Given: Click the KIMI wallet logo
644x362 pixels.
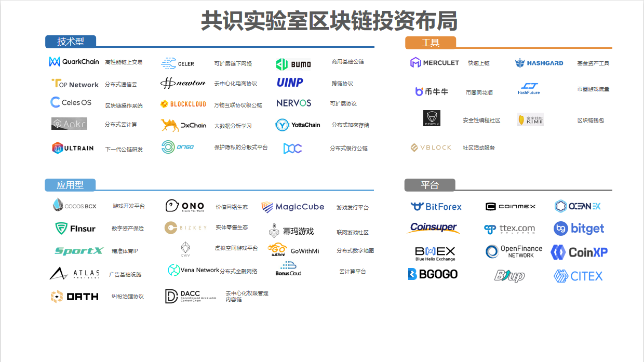Looking at the screenshot, I should [530, 119].
